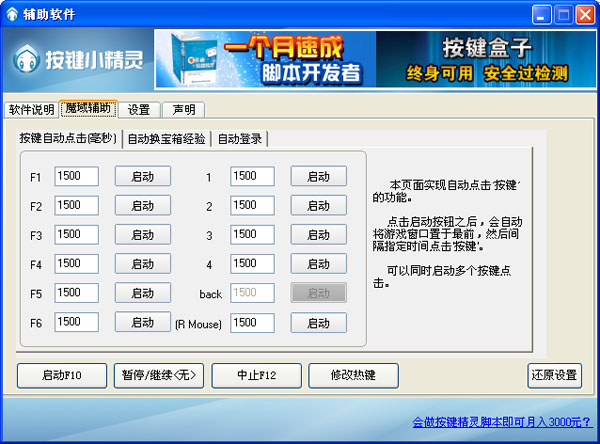Open the 按键盒子 banner ad
Viewport: 600px width, 444px height.
(x=486, y=59)
